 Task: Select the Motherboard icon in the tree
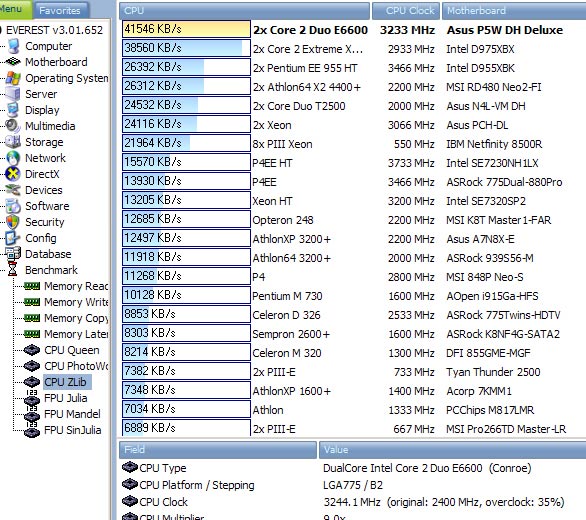[x=13, y=62]
